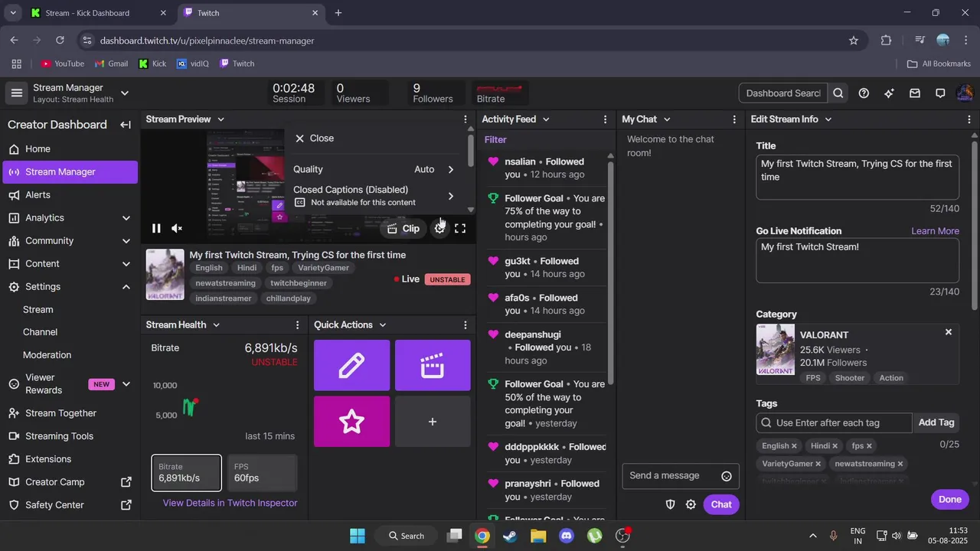Focus the stream Title text field

pyautogui.click(x=857, y=177)
